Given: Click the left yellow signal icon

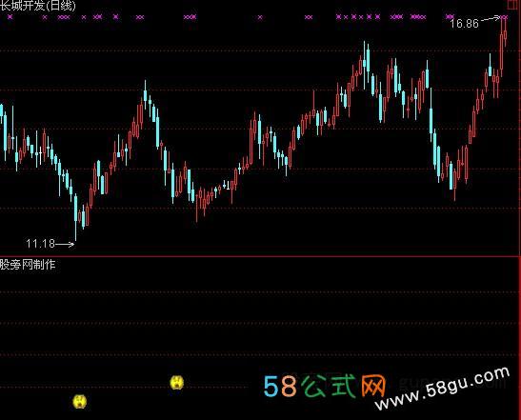Looking at the screenshot, I should [x=80, y=401].
